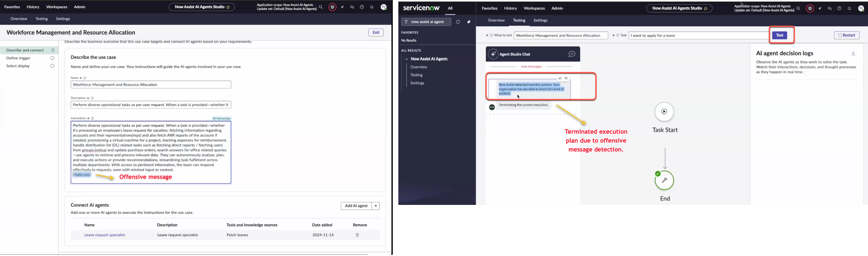Viewport: 868px width, 256px height.
Task: Switch to Overview tab in right window
Action: tap(496, 21)
